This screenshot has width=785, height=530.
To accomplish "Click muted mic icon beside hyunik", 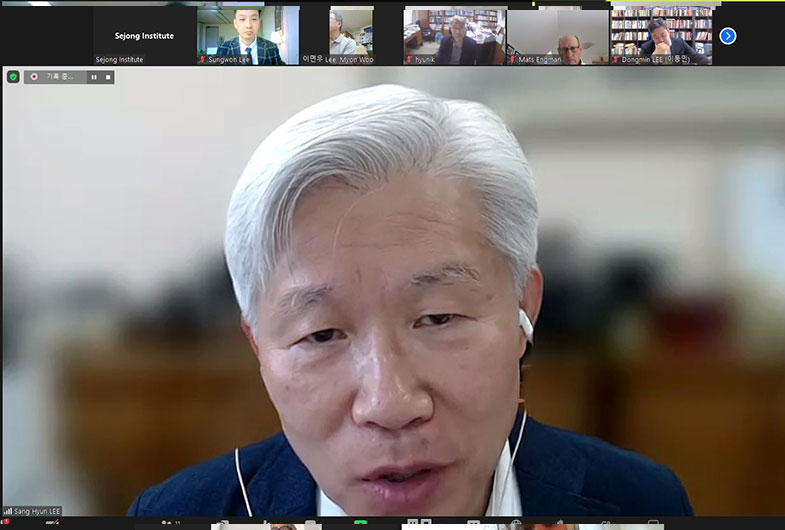I will [x=409, y=60].
